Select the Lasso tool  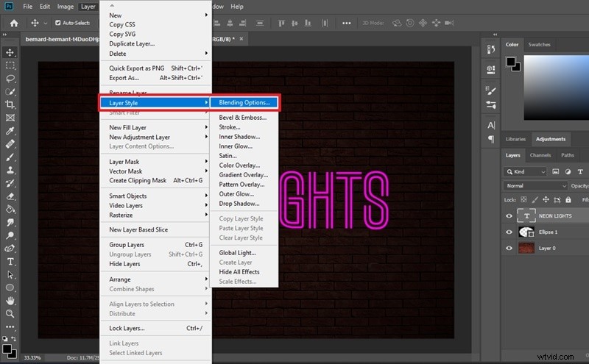(x=10, y=79)
